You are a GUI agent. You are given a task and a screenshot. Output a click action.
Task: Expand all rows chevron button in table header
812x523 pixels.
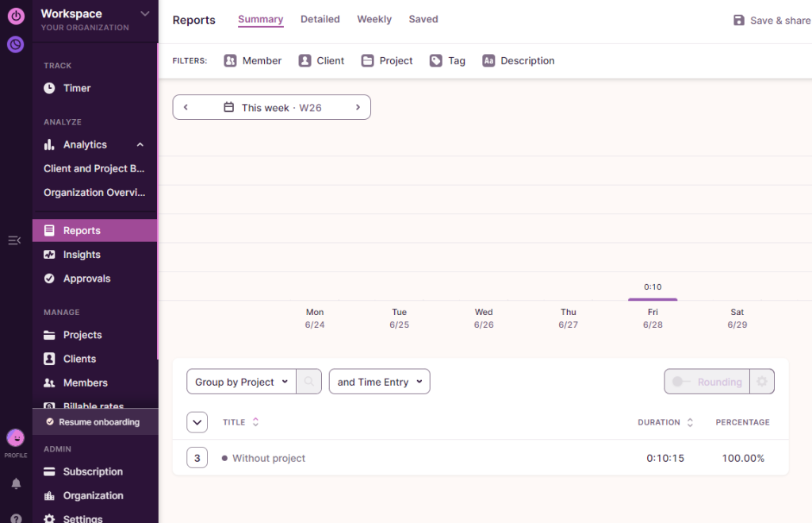197,422
